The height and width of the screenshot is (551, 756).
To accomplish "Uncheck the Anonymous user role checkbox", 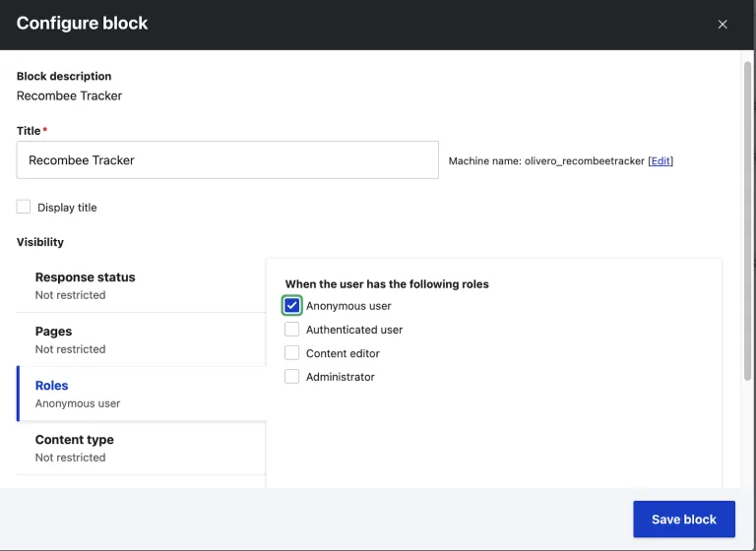I will pyautogui.click(x=291, y=306).
